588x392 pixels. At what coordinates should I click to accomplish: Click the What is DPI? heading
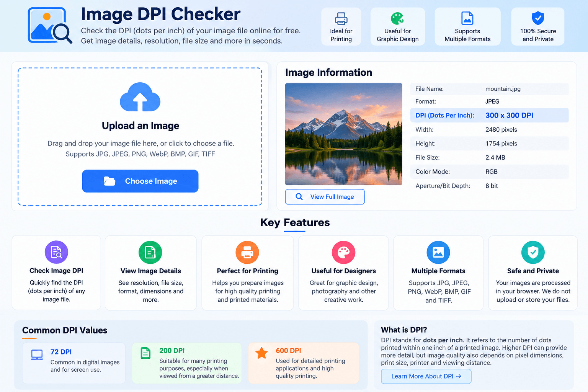coord(404,330)
